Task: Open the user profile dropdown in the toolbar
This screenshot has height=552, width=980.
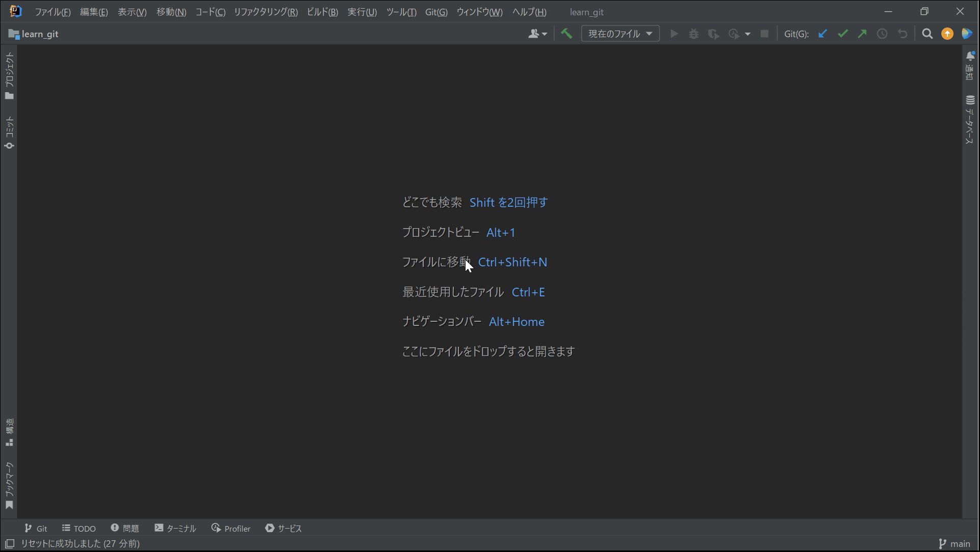Action: tap(537, 33)
